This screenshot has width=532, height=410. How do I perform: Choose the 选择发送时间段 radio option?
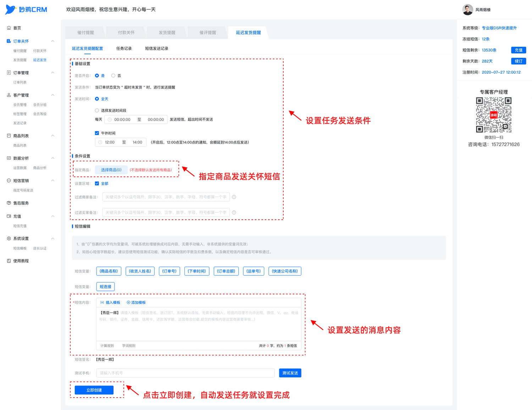click(x=97, y=111)
